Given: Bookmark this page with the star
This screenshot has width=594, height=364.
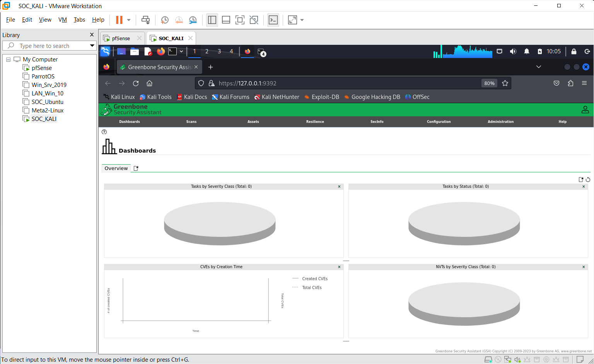Looking at the screenshot, I should [x=505, y=83].
